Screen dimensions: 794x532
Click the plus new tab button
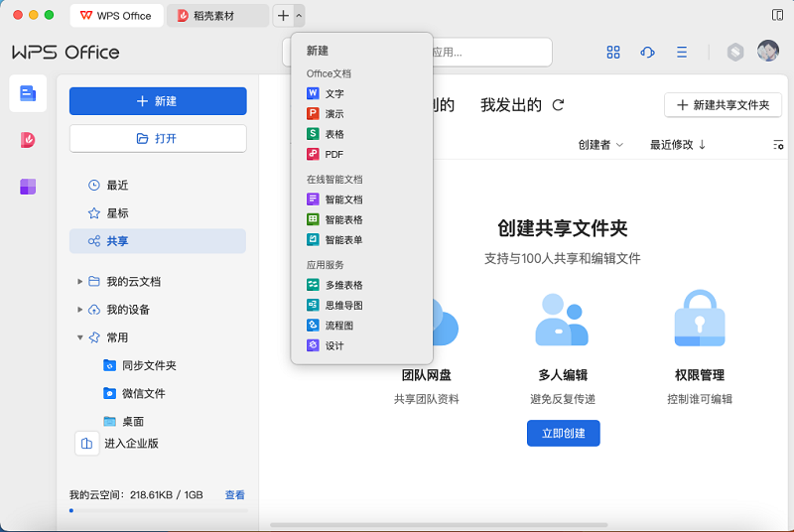coord(283,16)
